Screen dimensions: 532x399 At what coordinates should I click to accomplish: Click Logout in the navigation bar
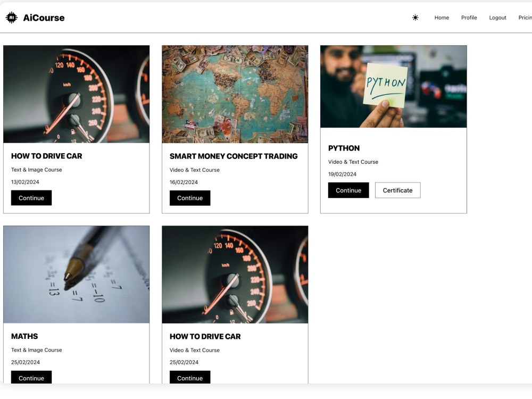click(x=497, y=18)
